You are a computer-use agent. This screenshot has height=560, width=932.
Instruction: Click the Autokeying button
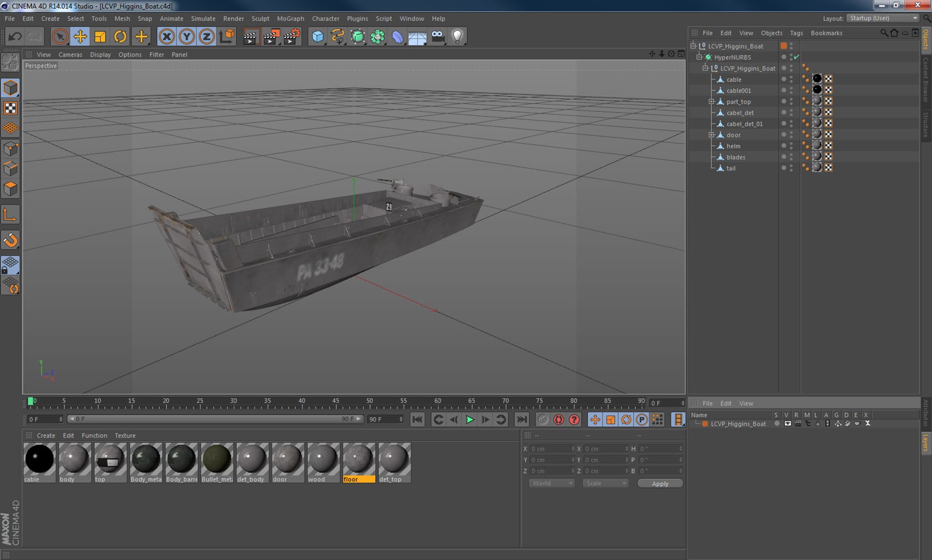pos(559,419)
